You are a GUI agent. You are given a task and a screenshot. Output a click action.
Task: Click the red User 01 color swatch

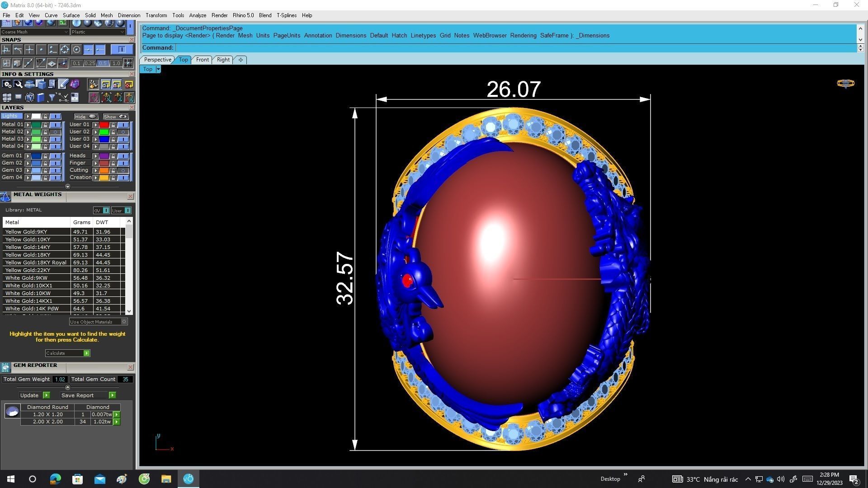click(x=104, y=125)
